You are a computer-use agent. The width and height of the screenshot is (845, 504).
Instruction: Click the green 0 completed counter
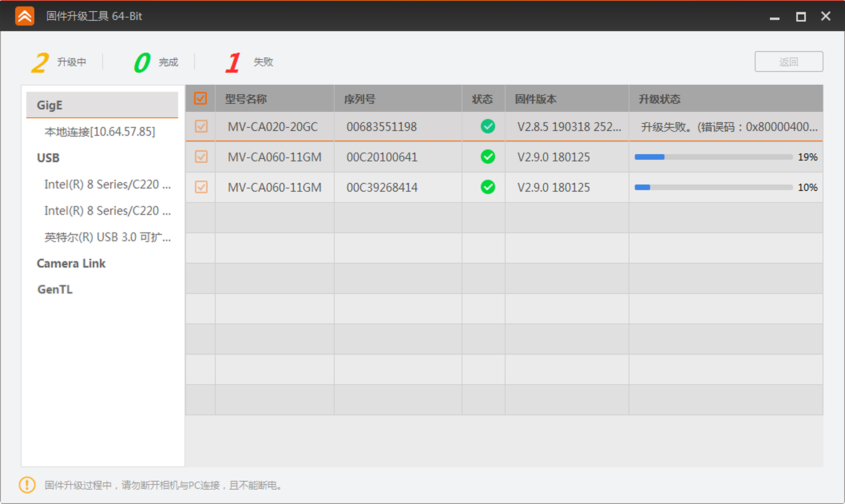tap(142, 63)
